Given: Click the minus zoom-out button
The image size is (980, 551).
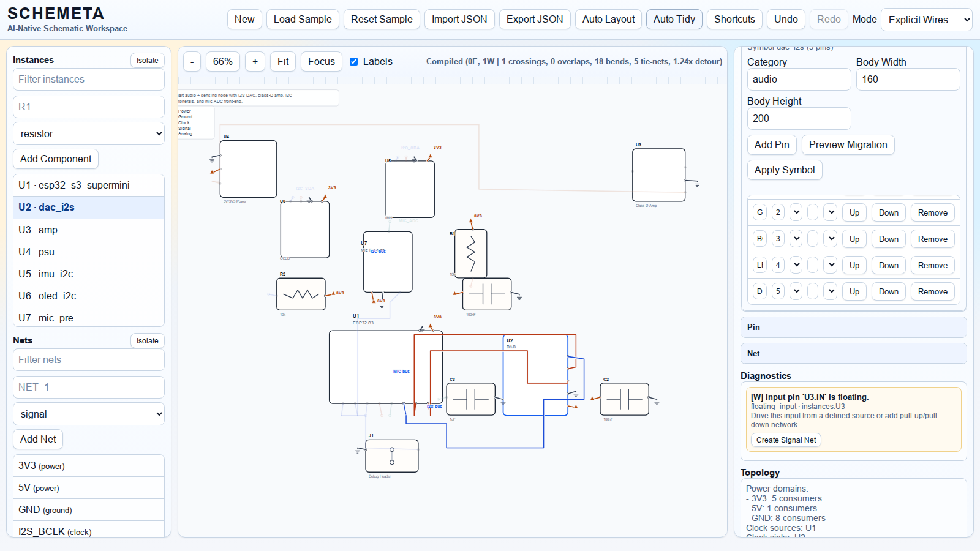Looking at the screenshot, I should (x=192, y=62).
